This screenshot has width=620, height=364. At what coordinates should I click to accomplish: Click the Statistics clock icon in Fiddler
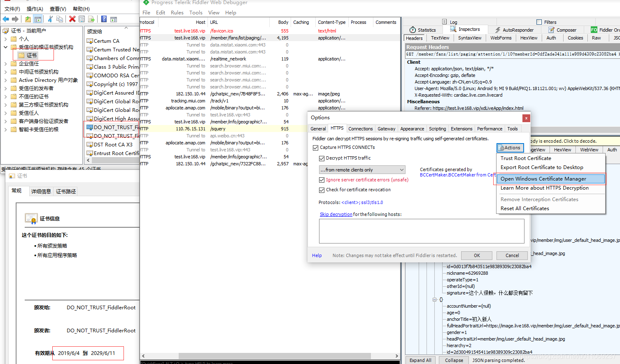(x=413, y=30)
